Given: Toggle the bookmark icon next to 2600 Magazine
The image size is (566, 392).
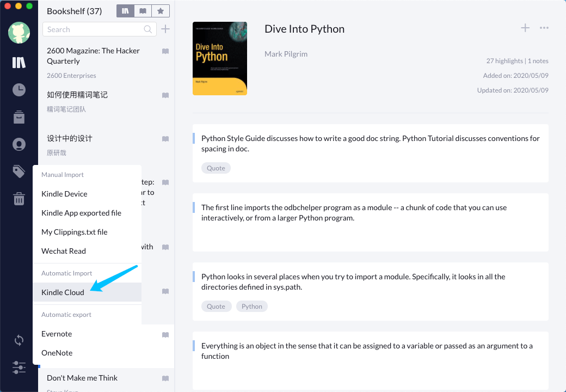Looking at the screenshot, I should pos(165,51).
